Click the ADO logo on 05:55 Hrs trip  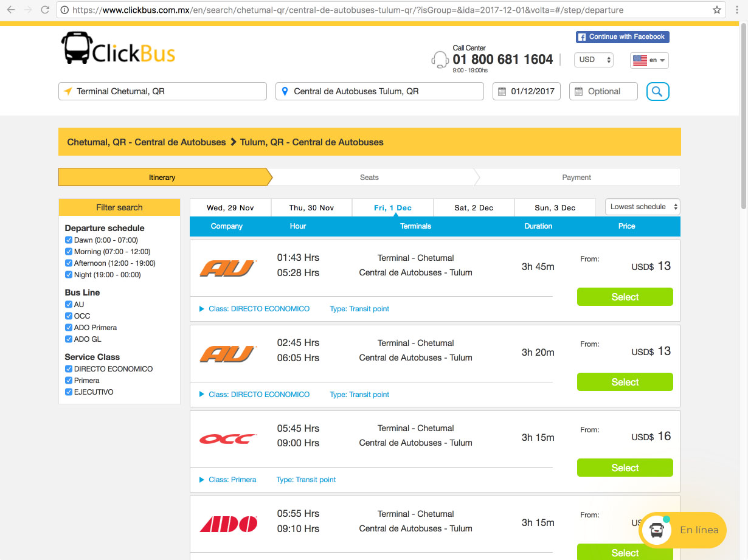[x=229, y=524]
